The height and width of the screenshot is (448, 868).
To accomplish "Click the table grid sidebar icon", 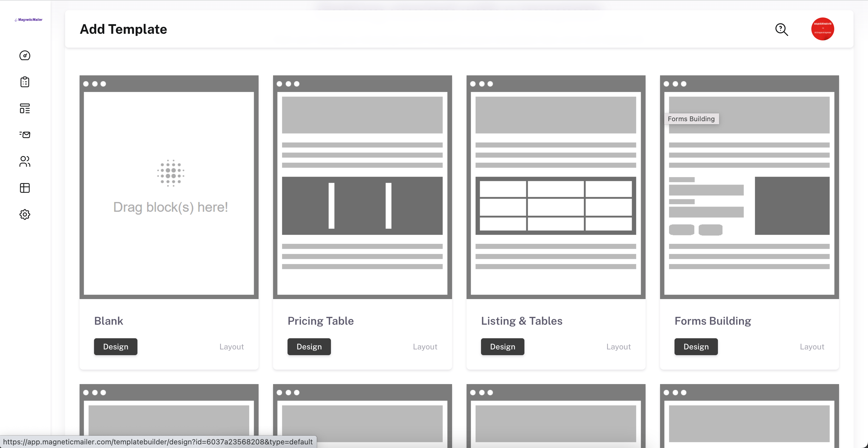I will click(25, 188).
